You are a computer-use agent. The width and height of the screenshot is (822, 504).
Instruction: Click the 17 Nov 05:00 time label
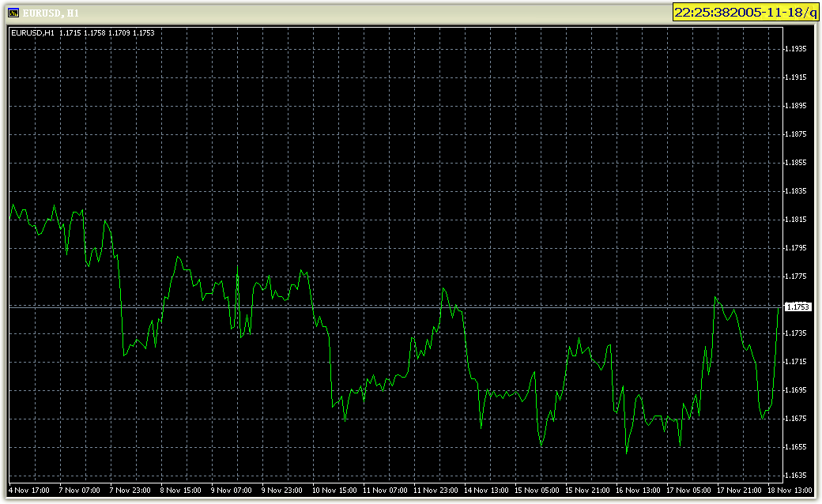[x=689, y=491]
